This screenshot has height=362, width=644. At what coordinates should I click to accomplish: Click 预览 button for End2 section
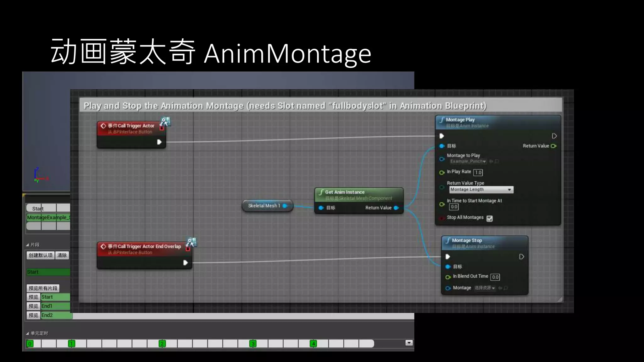[x=33, y=315]
